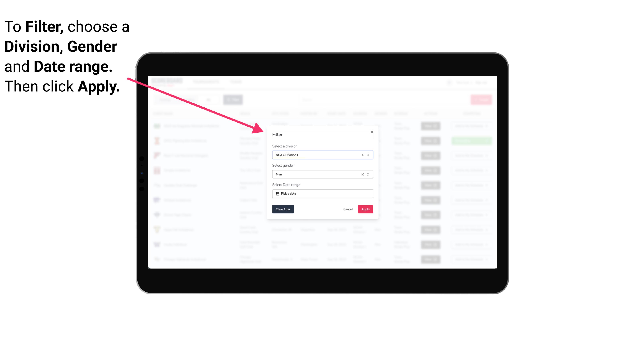Click Clear filter to reset all filters

[x=283, y=209]
